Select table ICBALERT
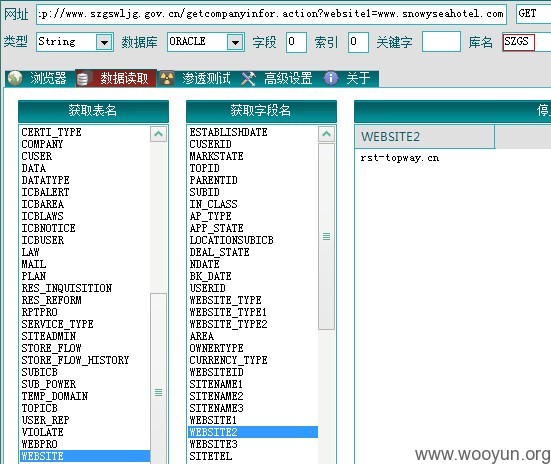Viewport: 551px width, 464px height. pyautogui.click(x=45, y=192)
